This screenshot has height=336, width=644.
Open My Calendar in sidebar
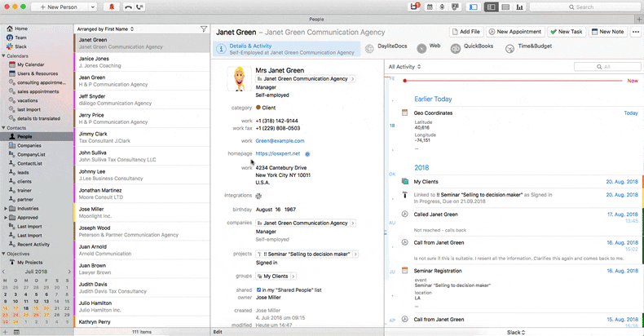[x=30, y=64]
